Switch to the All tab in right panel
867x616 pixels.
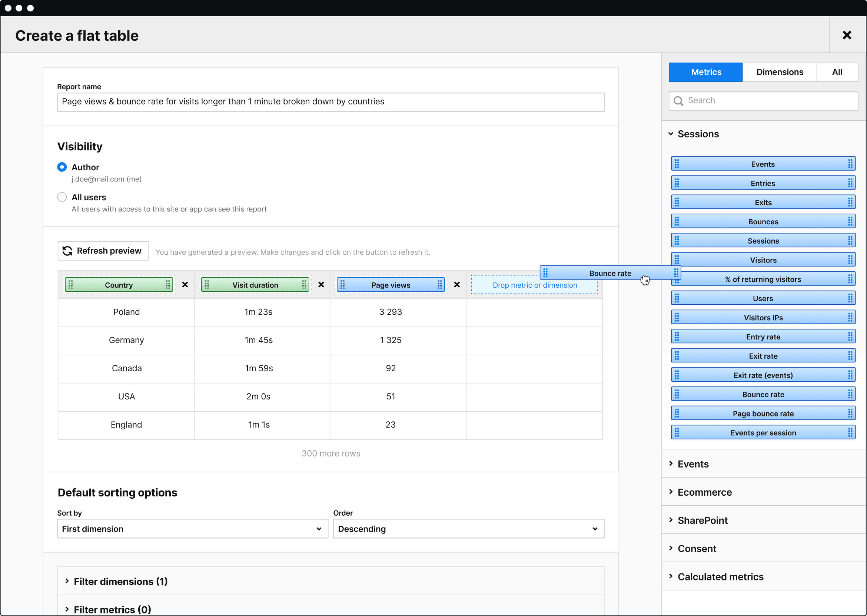838,72
